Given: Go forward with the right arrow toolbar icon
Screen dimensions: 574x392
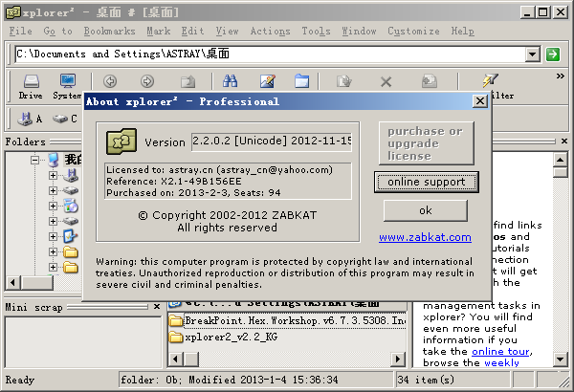Looking at the screenshot, I should [147, 81].
